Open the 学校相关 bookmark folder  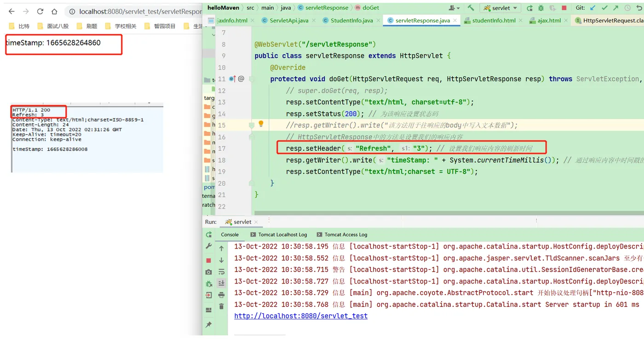[121, 26]
